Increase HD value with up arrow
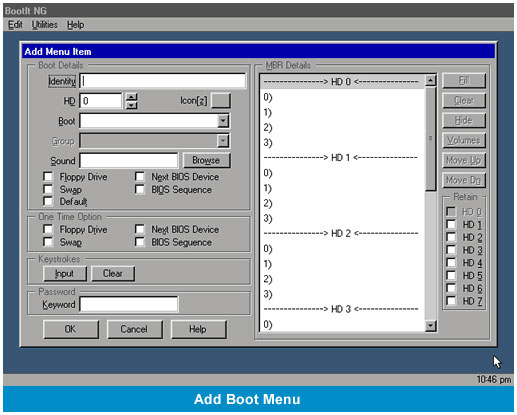The width and height of the screenshot is (517, 415). (x=132, y=97)
